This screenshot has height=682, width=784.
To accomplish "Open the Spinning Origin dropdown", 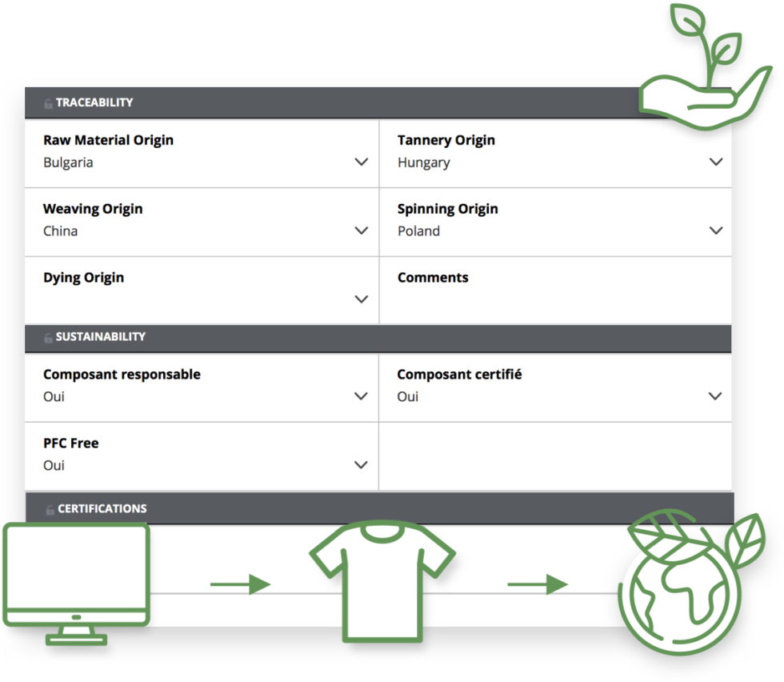I will 716,230.
